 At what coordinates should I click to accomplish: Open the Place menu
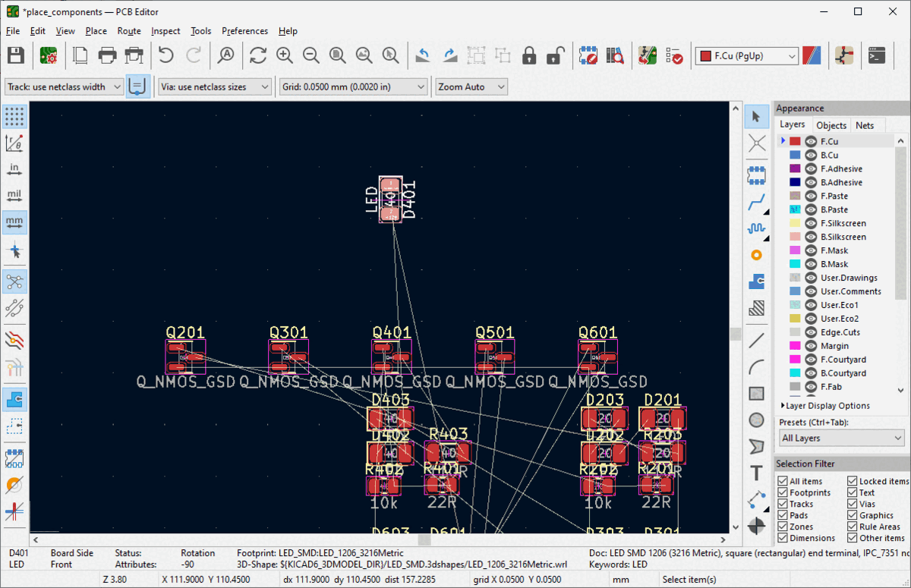coord(96,31)
